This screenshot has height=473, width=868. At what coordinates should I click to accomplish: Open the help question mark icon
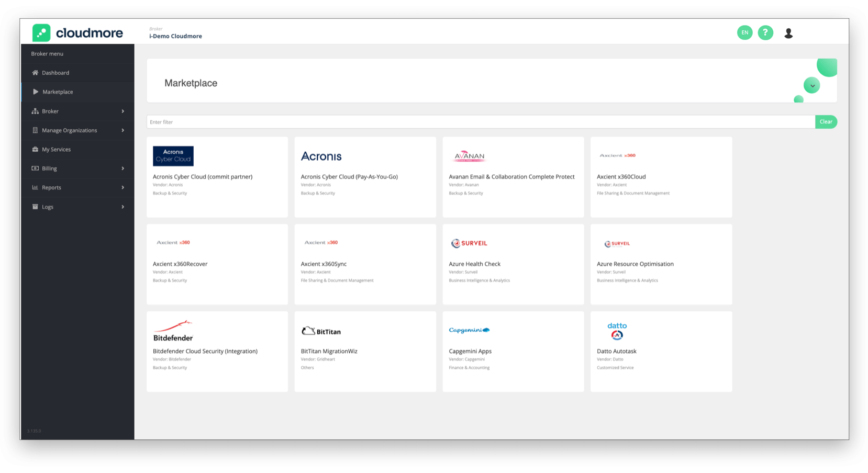(765, 32)
